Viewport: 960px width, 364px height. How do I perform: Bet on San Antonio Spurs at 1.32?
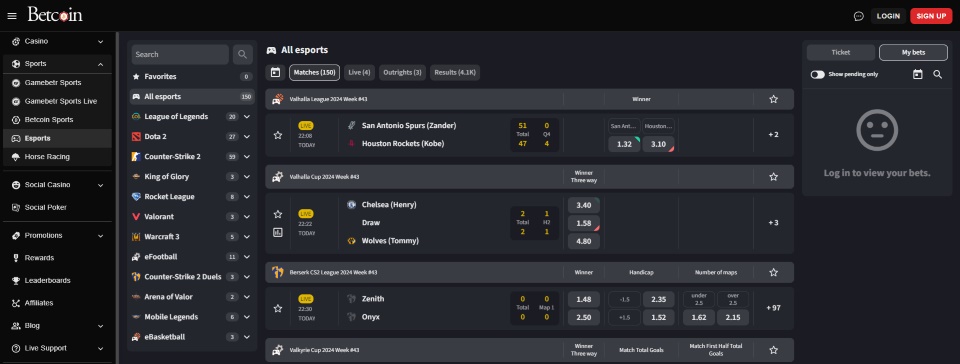click(624, 144)
